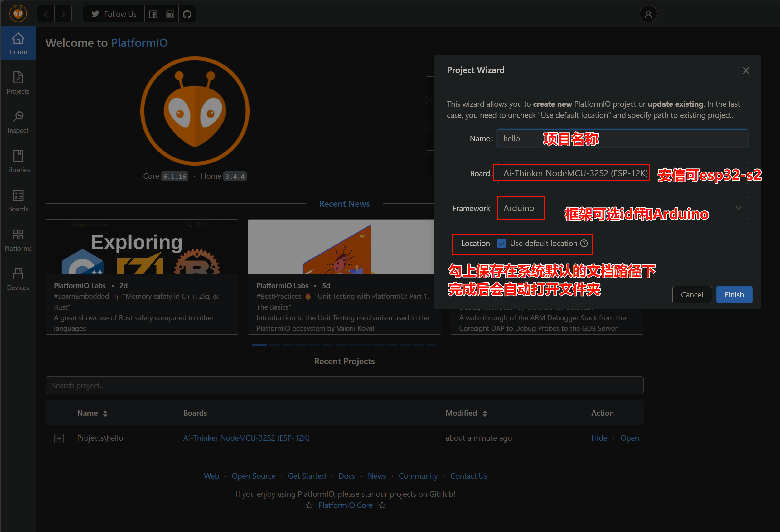This screenshot has width=780, height=532.
Task: Click the LinkedIn icon in top bar
Action: pyautogui.click(x=170, y=14)
